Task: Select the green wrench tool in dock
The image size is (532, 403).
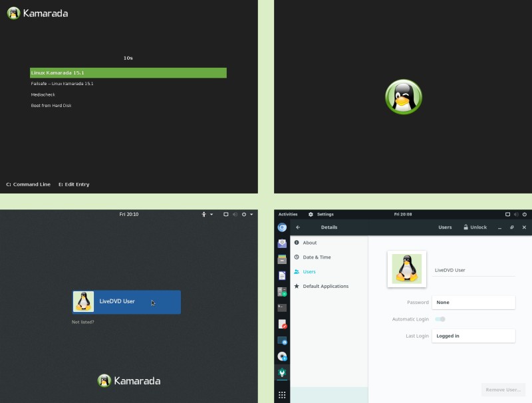Action: 282,372
